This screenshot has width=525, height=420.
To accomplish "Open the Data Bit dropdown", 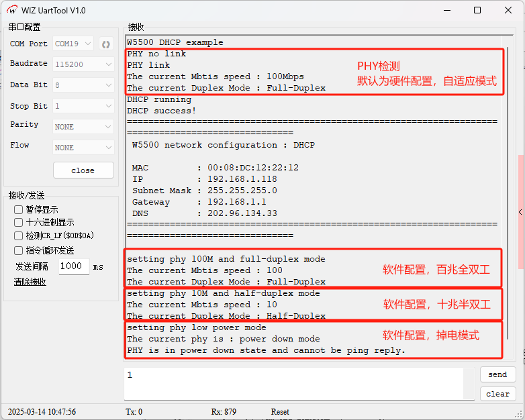I will click(83, 85).
